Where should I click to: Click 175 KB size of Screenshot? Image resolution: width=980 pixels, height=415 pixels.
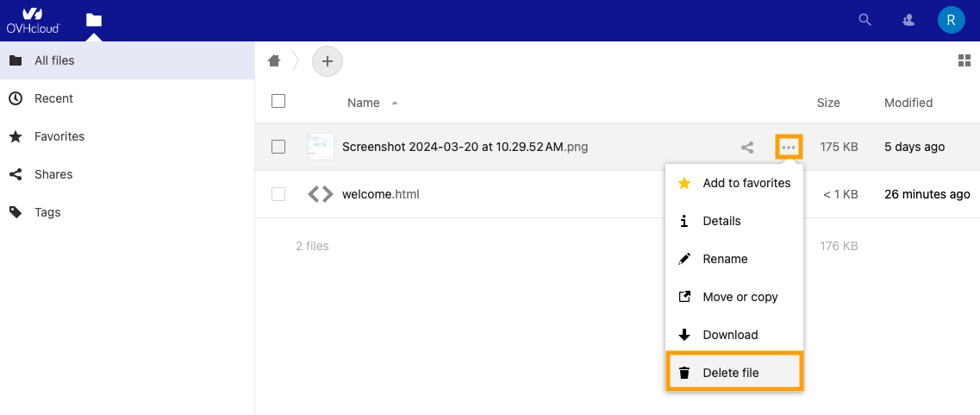point(839,147)
